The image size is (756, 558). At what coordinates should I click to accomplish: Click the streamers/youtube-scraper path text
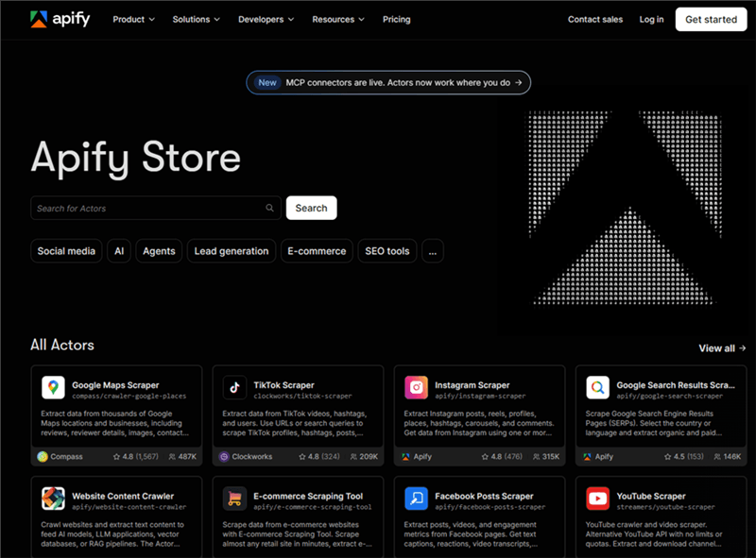pyautogui.click(x=666, y=507)
